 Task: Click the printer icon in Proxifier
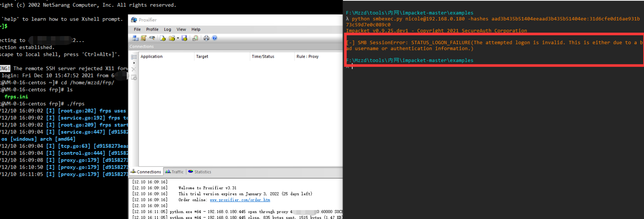[206, 38]
